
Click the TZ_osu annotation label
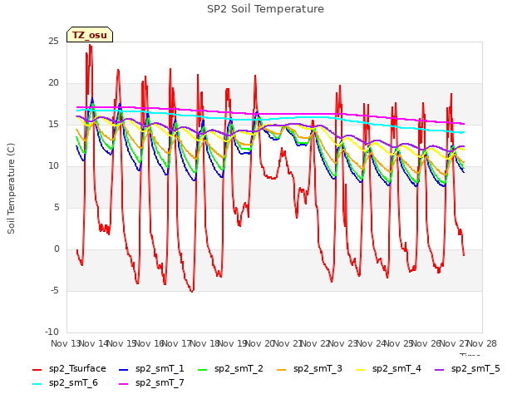pos(90,35)
